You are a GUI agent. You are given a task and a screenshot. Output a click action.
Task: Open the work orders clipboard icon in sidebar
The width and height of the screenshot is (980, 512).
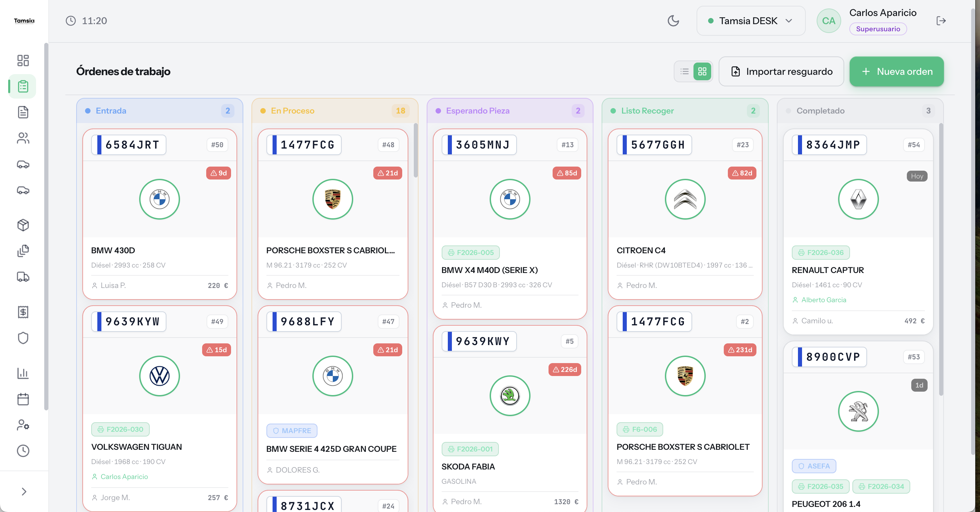pyautogui.click(x=23, y=86)
